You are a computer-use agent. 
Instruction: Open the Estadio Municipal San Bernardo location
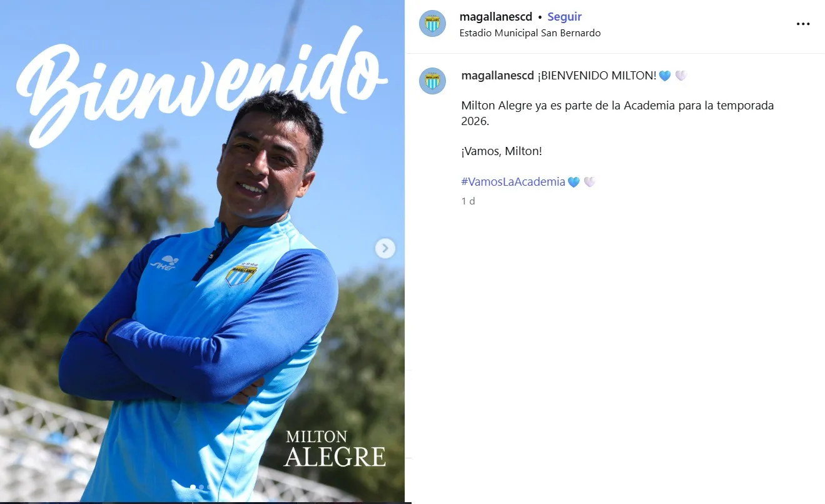(x=530, y=33)
